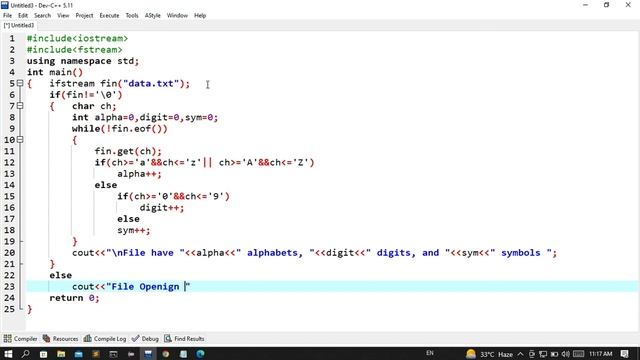Open the AStyle menu
This screenshot has width=640, height=360.
coord(153,16)
